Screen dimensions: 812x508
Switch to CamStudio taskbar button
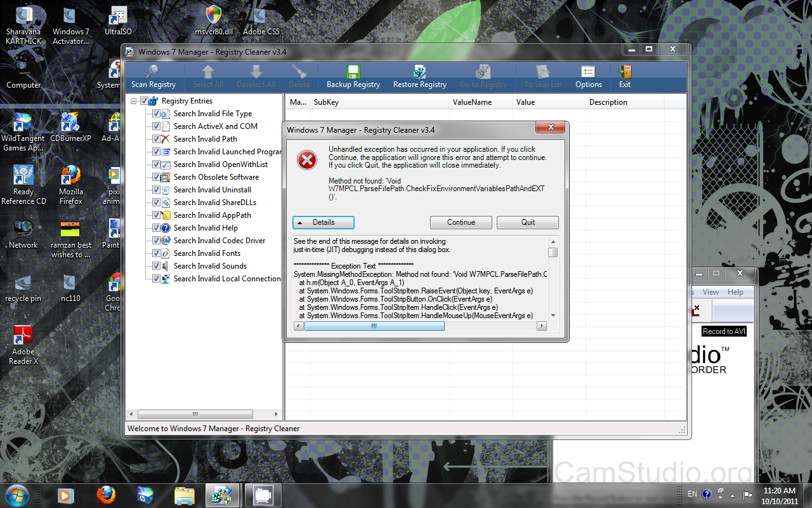(262, 495)
